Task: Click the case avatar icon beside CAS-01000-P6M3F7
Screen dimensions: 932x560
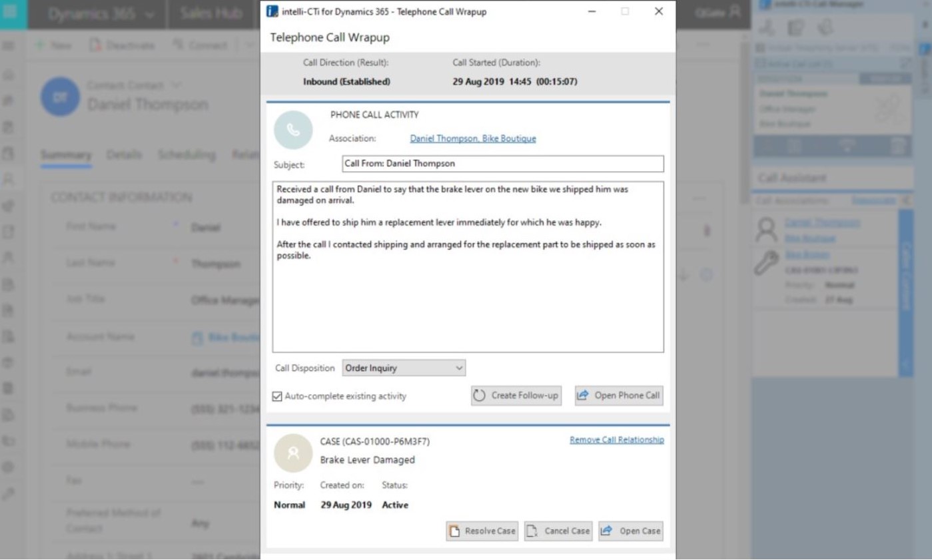Action: click(x=293, y=453)
